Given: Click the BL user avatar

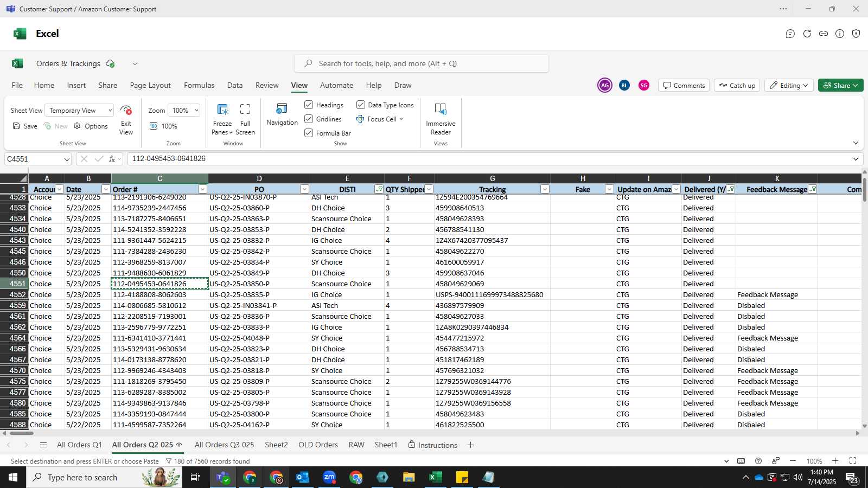Looking at the screenshot, I should point(624,85).
